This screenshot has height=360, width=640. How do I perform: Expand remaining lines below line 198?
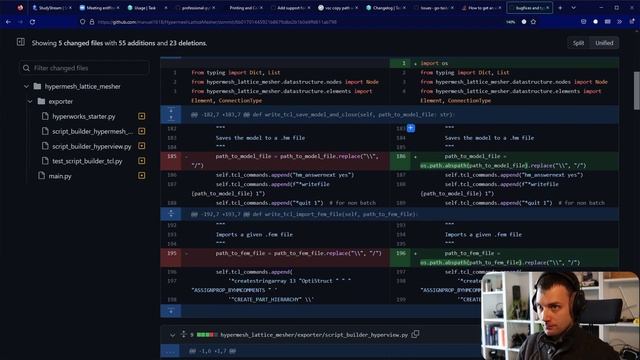tap(171, 311)
